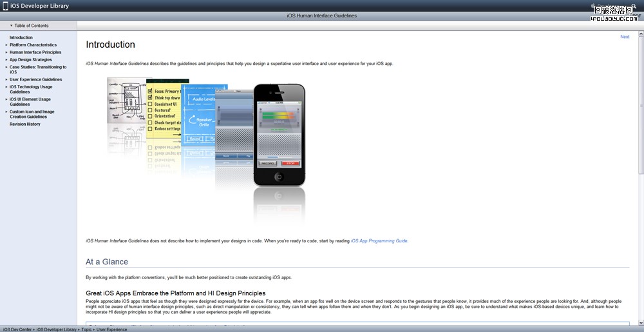The width and height of the screenshot is (644, 332).
Task: Open Custom Icon and Image Creation Guidelines
Action: pos(32,114)
